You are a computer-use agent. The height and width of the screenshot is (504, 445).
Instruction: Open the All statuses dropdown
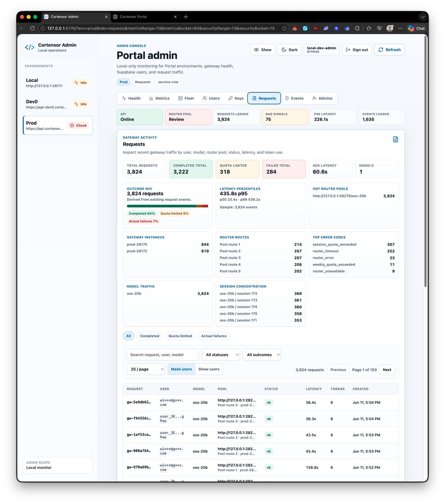(221, 355)
